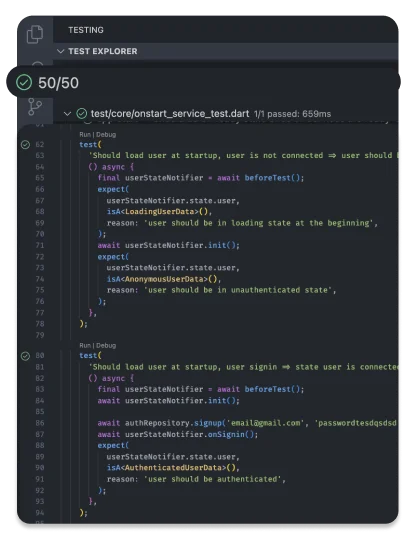The image size is (407, 550).
Task: Click userStateNotifier.onSignin() on line 87
Action: pyautogui.click(x=191, y=434)
